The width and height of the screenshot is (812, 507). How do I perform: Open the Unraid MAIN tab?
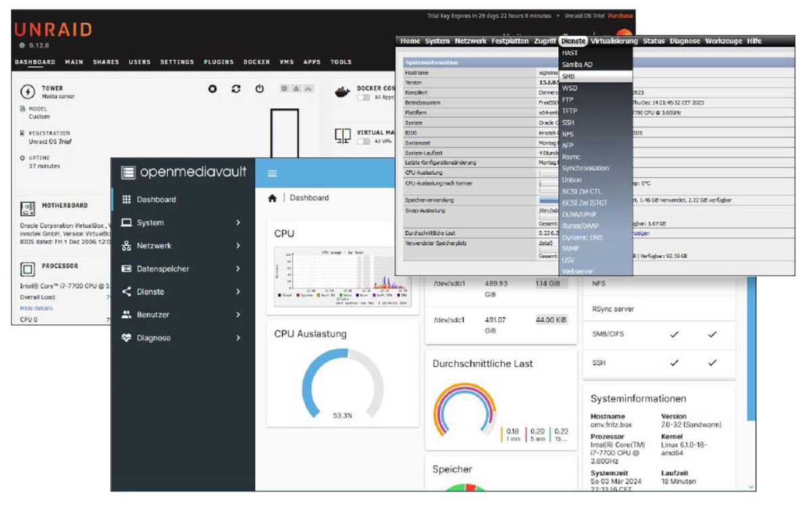(74, 62)
